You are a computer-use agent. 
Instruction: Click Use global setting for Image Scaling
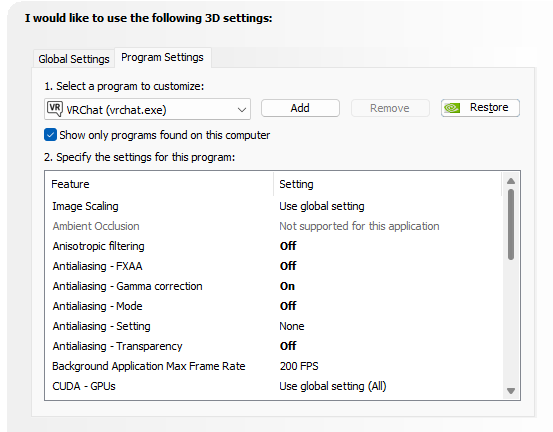[322, 206]
